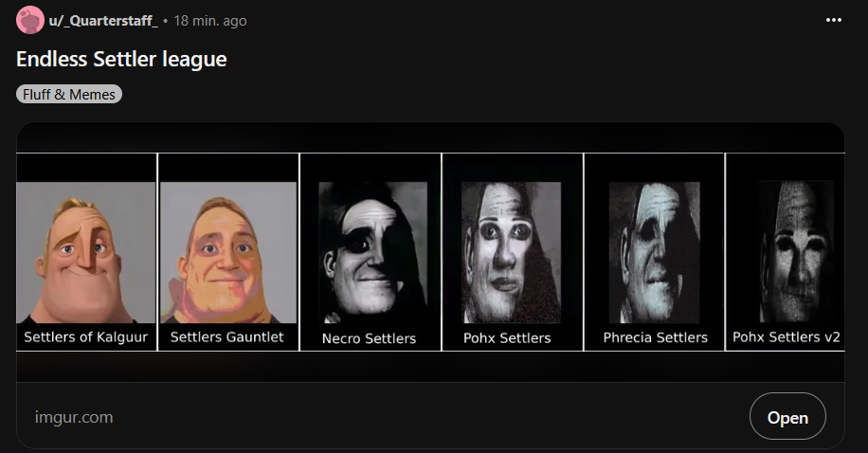Click the first Pohx Settlers meme panel

click(x=512, y=252)
